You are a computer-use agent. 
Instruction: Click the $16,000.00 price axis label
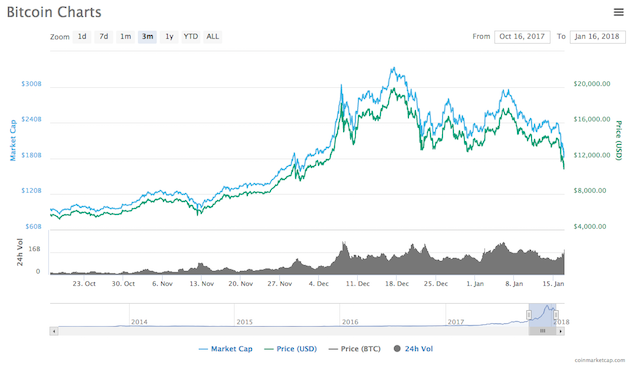[592, 119]
